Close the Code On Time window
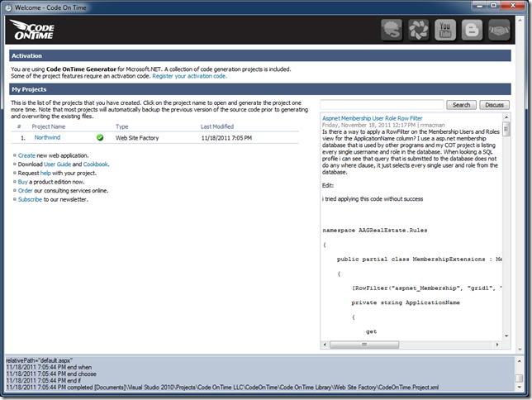The width and height of the screenshot is (532, 400). (513, 6)
